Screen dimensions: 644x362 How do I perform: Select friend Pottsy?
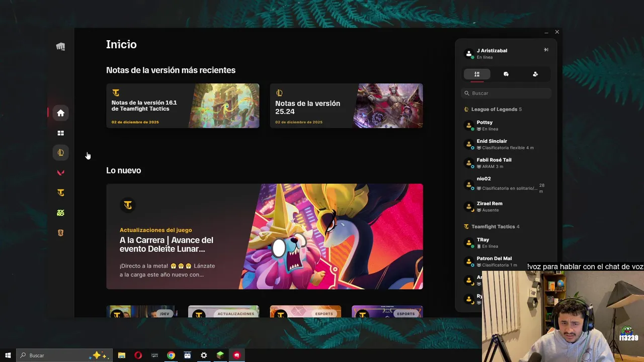point(506,126)
